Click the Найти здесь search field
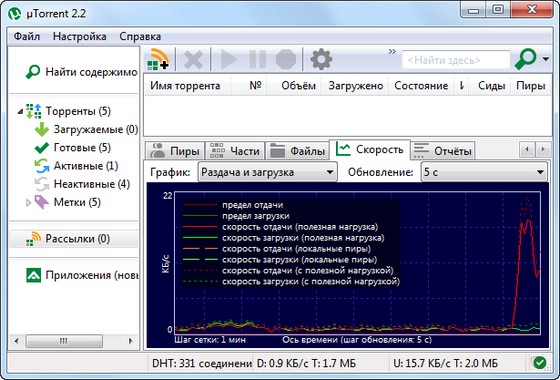 (456, 60)
